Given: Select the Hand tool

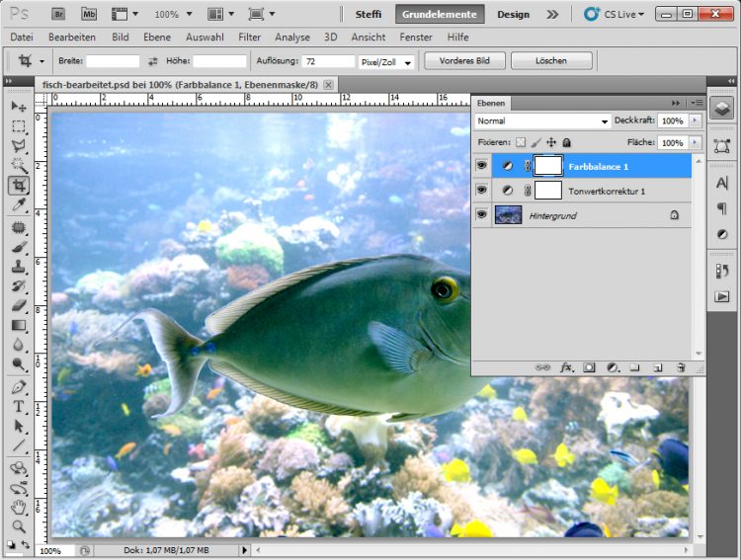Looking at the screenshot, I should pos(19,508).
